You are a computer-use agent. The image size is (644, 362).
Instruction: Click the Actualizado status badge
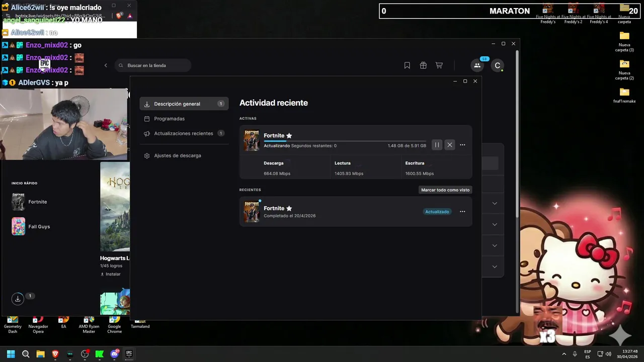(437, 212)
